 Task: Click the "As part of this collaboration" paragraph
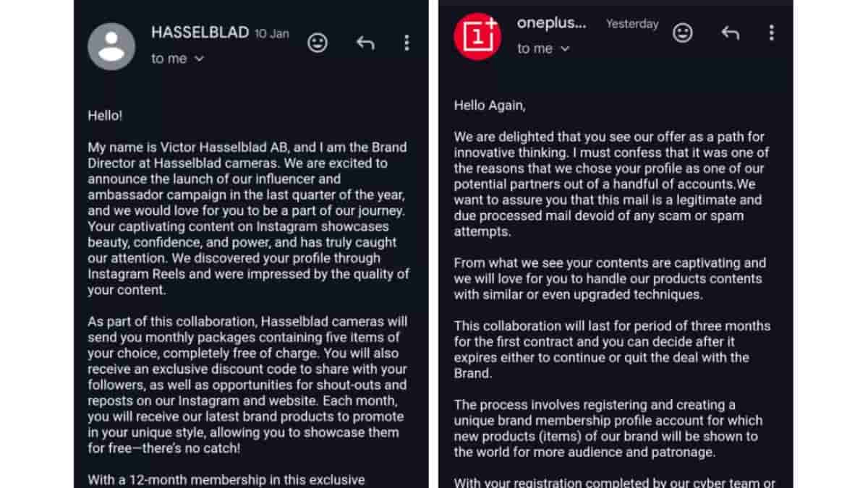(248, 385)
